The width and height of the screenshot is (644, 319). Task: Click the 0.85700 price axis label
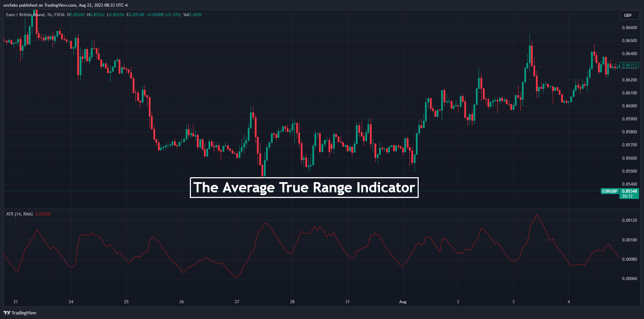click(629, 145)
